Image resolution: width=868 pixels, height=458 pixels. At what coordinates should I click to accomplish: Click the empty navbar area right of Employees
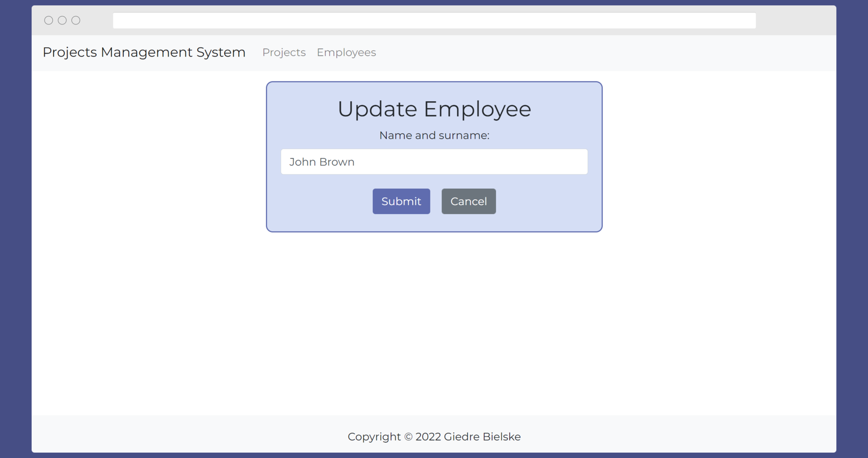(575, 53)
